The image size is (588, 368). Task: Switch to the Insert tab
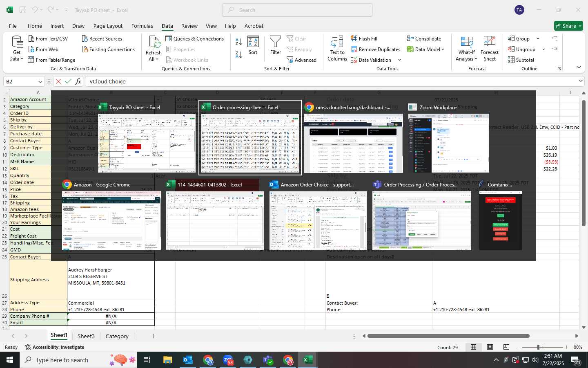point(57,26)
